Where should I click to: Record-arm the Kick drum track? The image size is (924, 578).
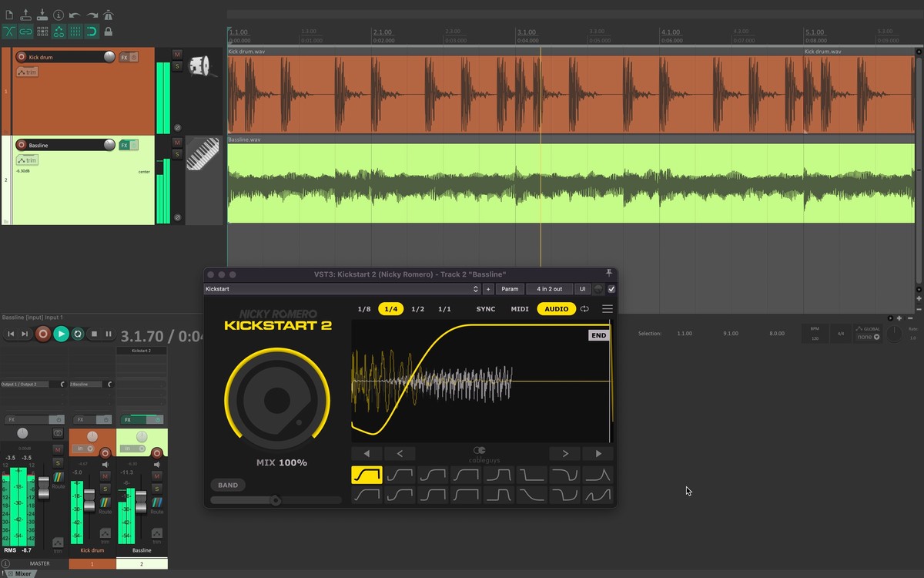pos(21,56)
